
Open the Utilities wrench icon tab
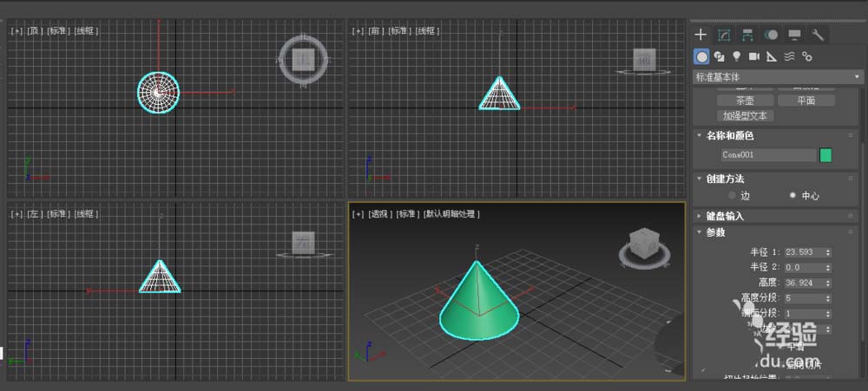(819, 35)
